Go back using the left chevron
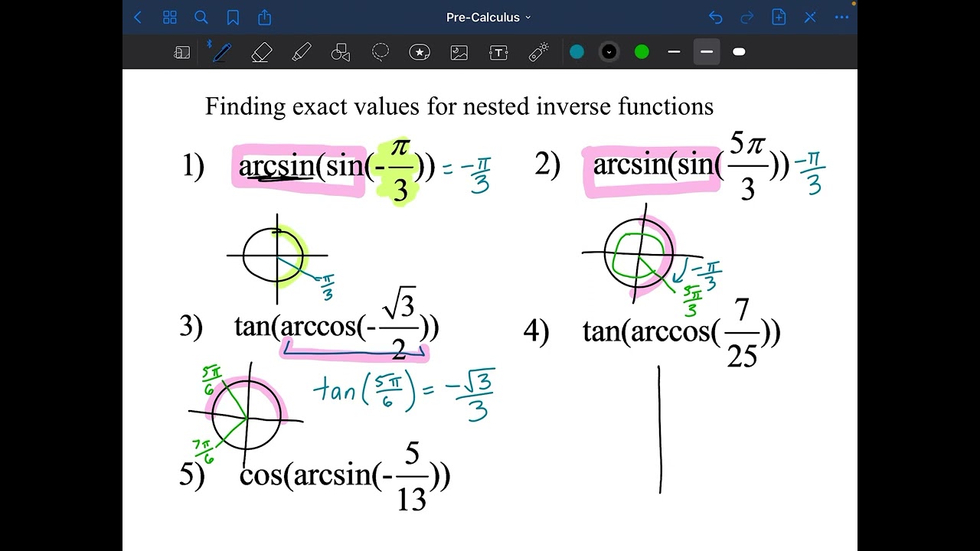980x551 pixels. (138, 17)
